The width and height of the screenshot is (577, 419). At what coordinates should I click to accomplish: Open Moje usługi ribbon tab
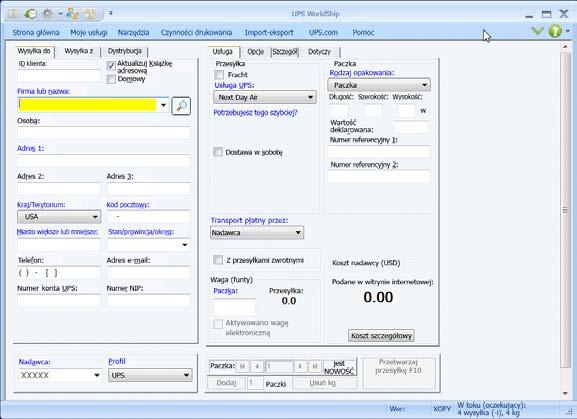pos(89,32)
